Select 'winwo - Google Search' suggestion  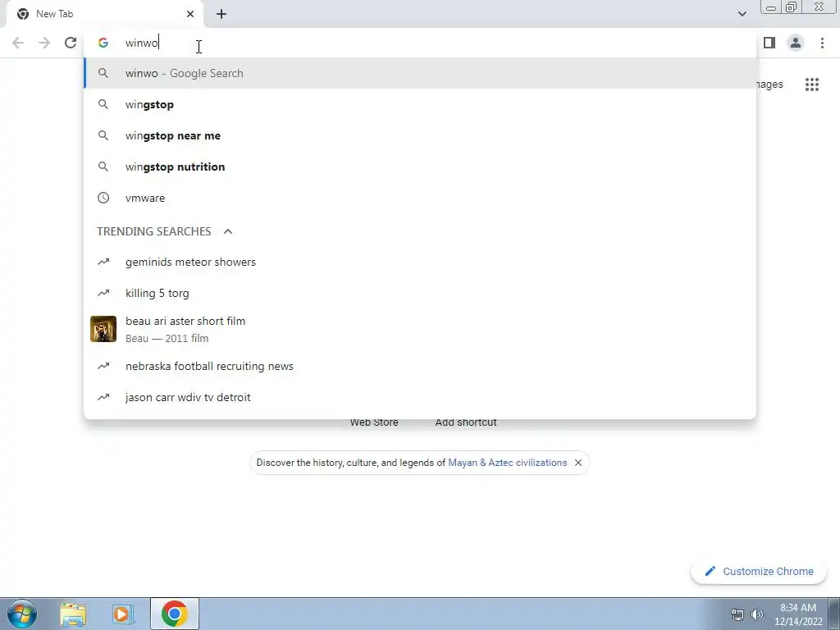[420, 73]
